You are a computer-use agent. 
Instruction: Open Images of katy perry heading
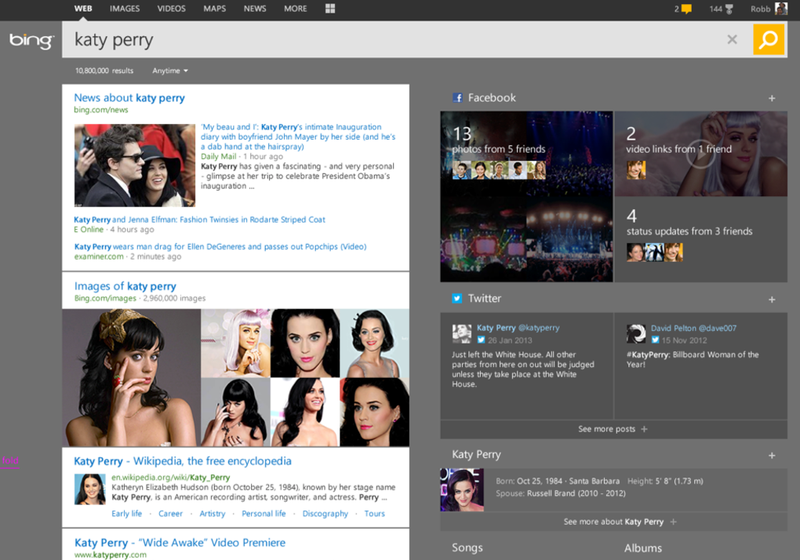[126, 286]
